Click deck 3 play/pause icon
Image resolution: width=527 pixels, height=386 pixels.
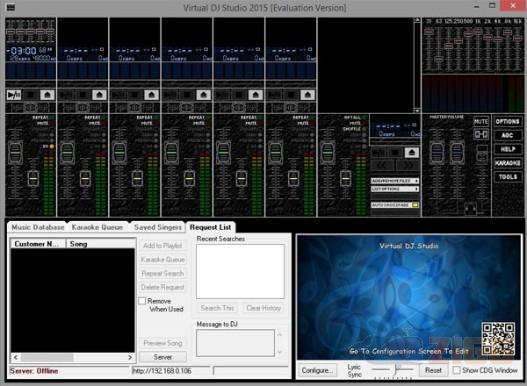118,95
